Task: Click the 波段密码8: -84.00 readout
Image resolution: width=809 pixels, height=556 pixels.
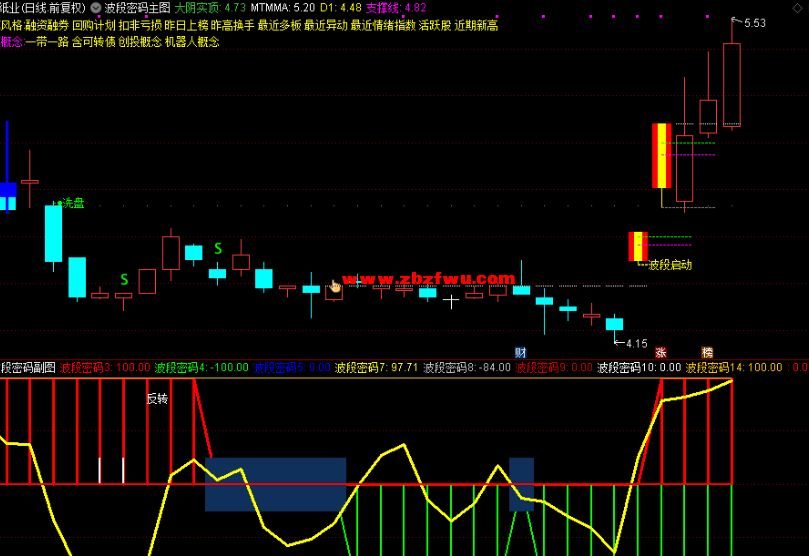Action: [x=467, y=368]
